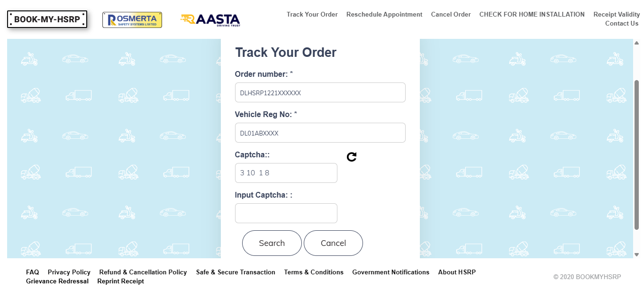This screenshot has height=299, width=644.
Task: Open CHECK FOR HOME INSTALLATION
Action: [532, 14]
